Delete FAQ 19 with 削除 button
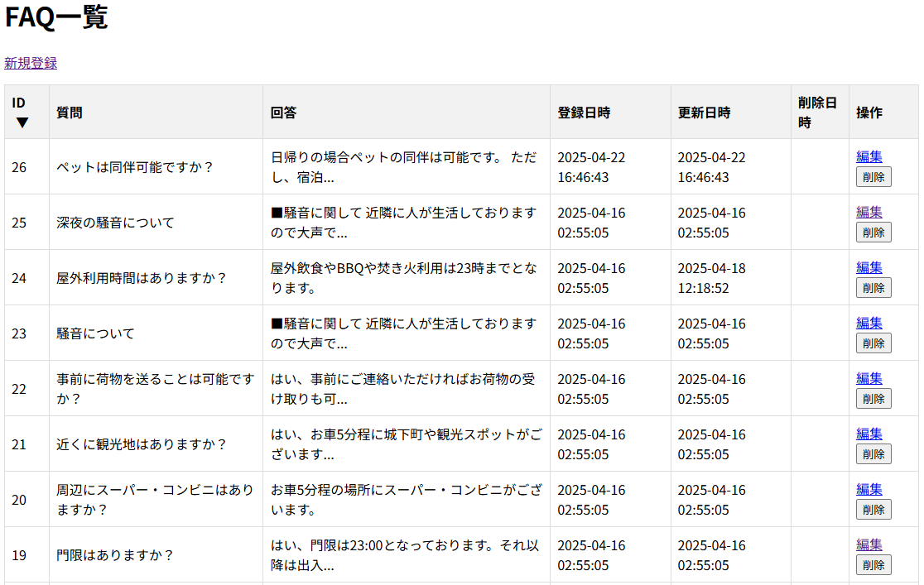This screenshot has width=924, height=585. (x=873, y=564)
